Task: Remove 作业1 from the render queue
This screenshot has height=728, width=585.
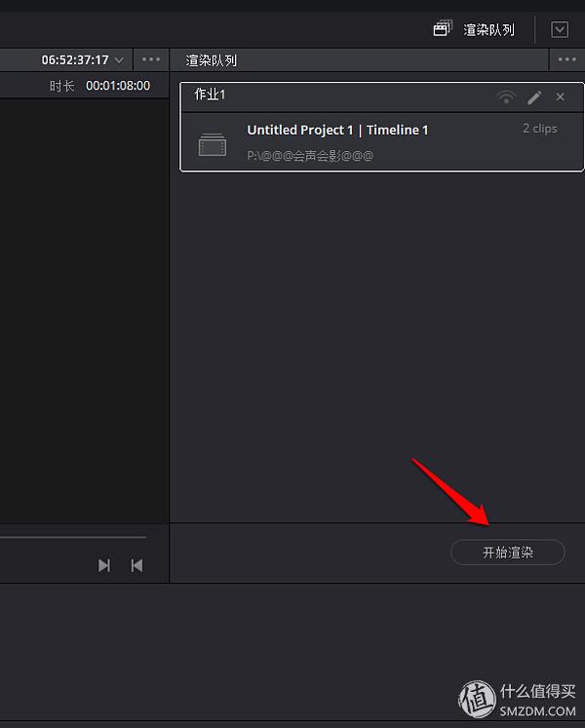Action: point(561,96)
